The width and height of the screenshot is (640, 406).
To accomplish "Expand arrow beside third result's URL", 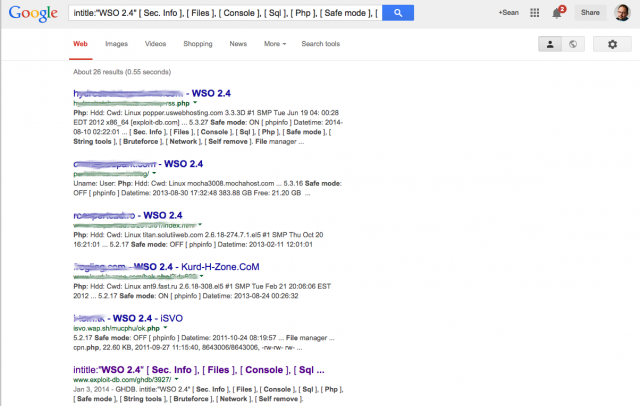I will pyautogui.click(x=200, y=225).
